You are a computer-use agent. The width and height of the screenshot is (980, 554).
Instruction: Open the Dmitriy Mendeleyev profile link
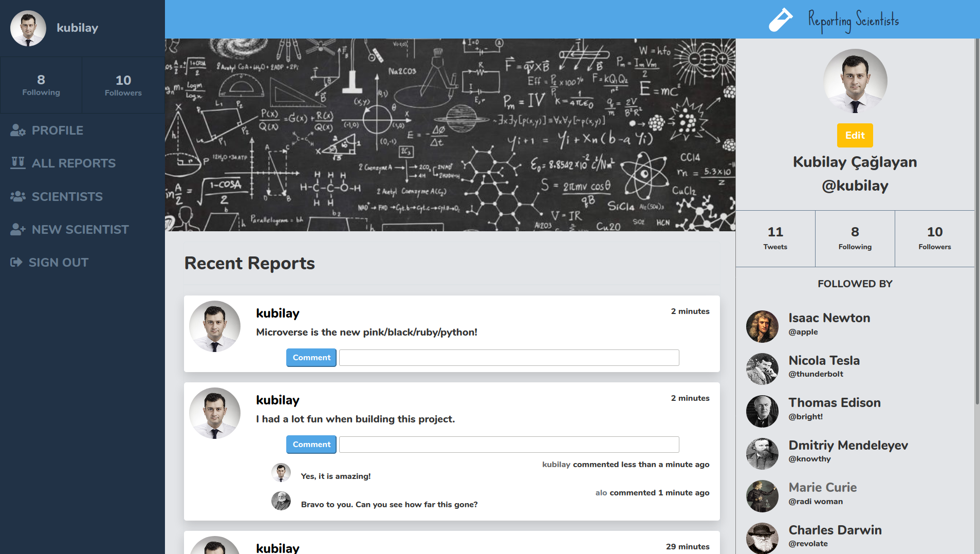tap(848, 446)
